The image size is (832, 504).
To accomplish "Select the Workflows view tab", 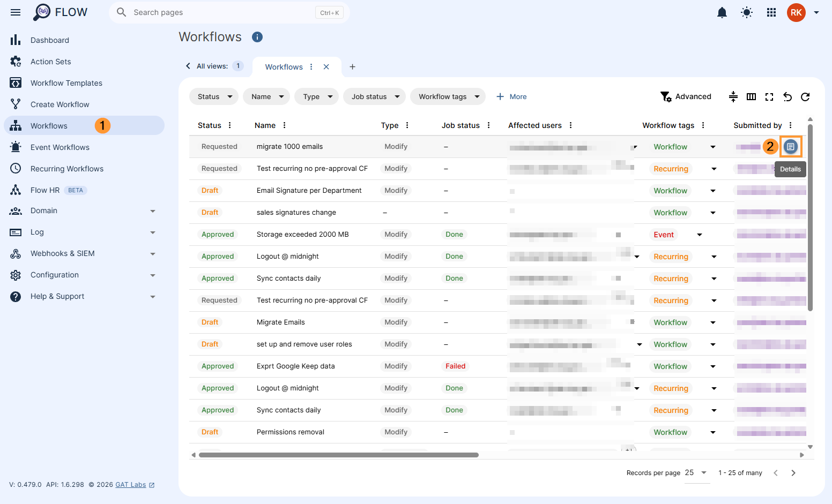I will point(284,67).
